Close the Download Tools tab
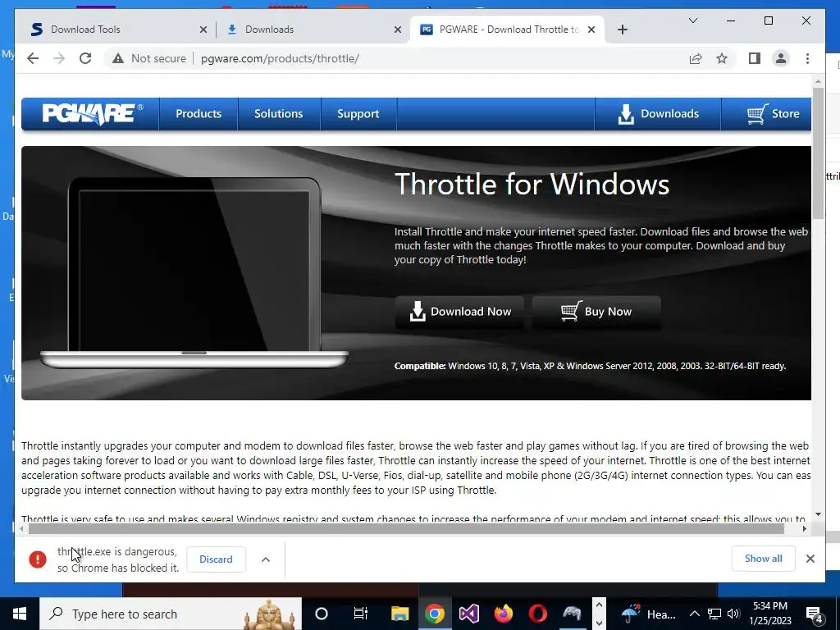The image size is (840, 630). [203, 30]
